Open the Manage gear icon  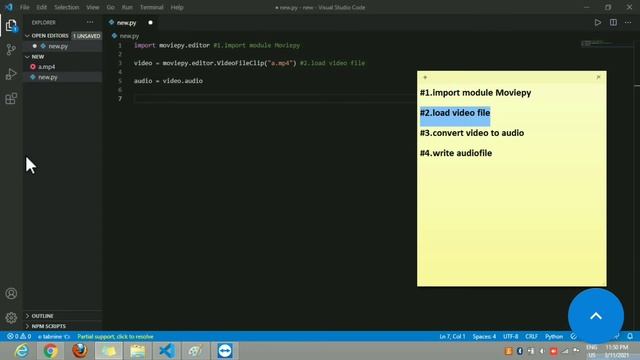(x=11, y=318)
